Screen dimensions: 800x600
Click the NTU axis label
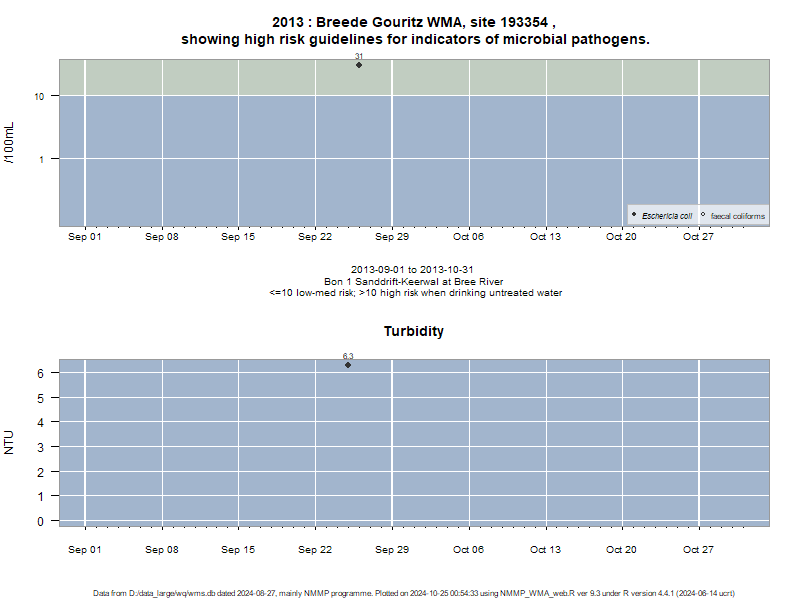(x=9, y=442)
